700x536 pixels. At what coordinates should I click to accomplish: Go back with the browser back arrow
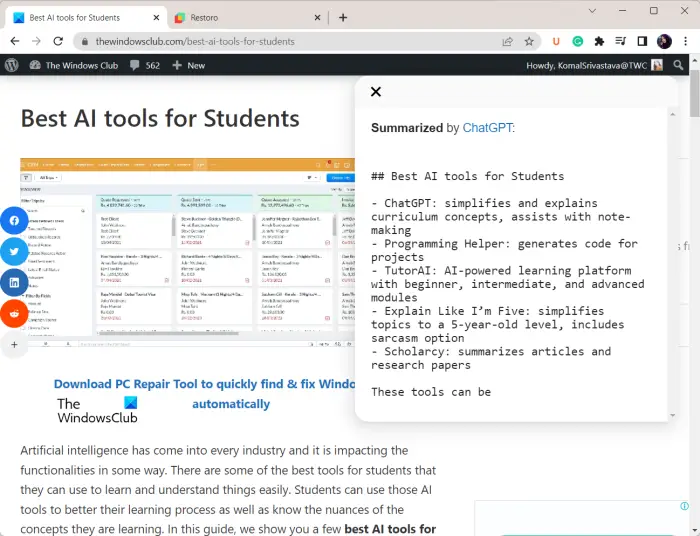(15, 42)
